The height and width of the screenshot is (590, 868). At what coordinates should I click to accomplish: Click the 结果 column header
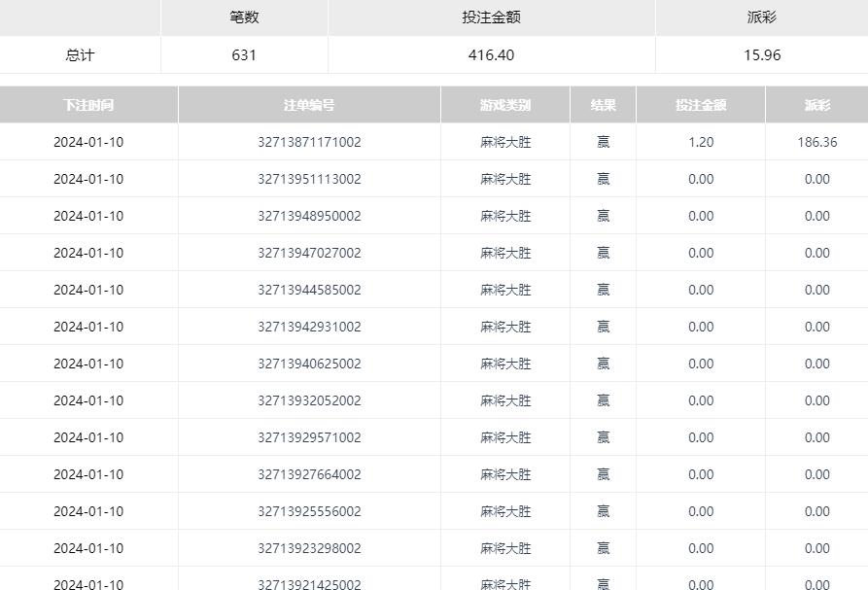[x=604, y=105]
